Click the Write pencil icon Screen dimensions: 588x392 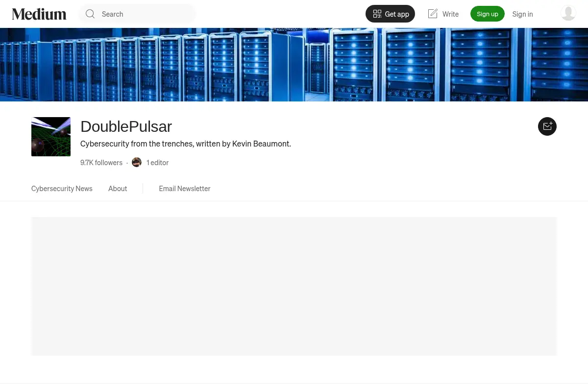pyautogui.click(x=433, y=14)
